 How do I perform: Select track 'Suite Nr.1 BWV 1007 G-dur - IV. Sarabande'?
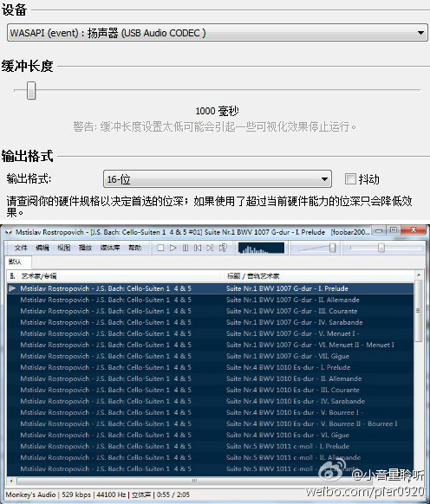[x=211, y=322]
